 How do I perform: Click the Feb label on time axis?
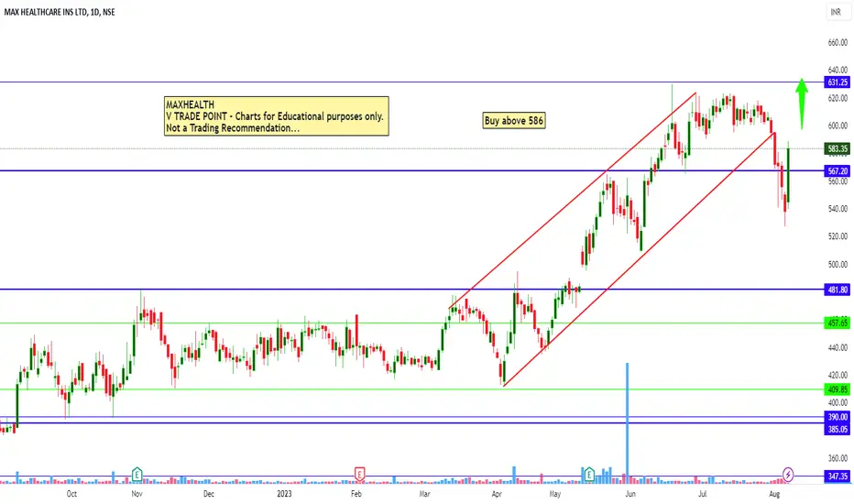(356, 494)
